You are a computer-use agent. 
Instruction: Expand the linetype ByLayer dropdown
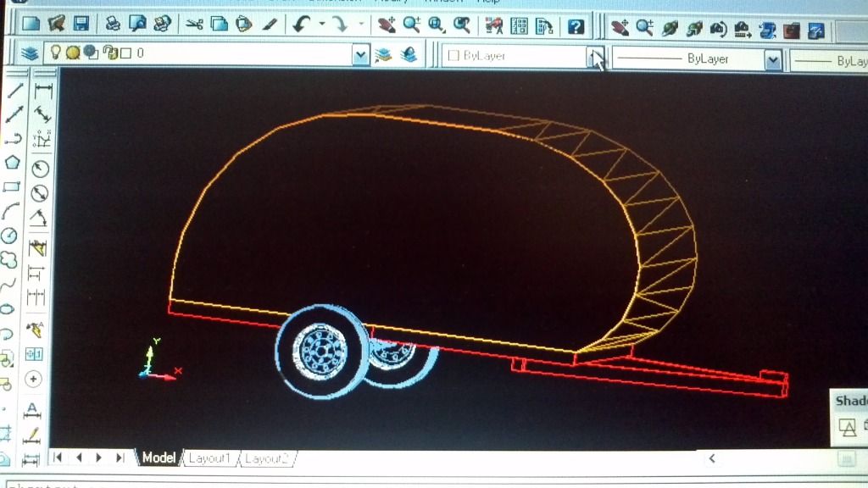click(x=773, y=60)
